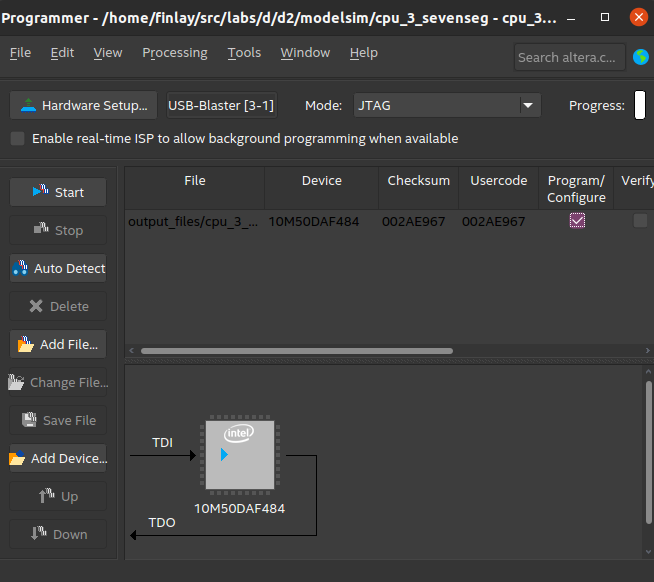Viewport: 654px width, 582px height.
Task: Click the Delete button
Action: [x=58, y=306]
